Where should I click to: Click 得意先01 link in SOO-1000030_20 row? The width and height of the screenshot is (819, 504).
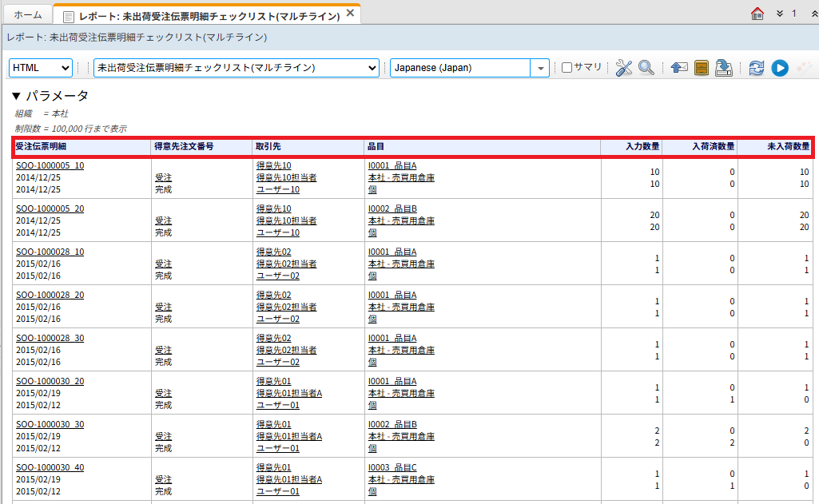coord(274,381)
